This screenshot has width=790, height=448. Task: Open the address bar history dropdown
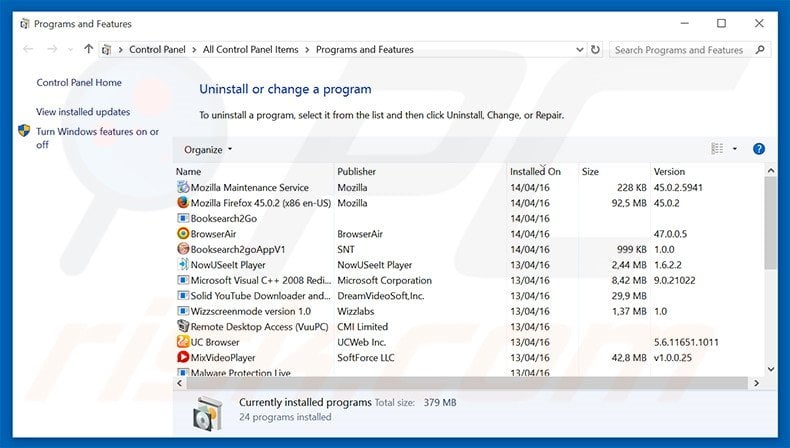tap(579, 49)
